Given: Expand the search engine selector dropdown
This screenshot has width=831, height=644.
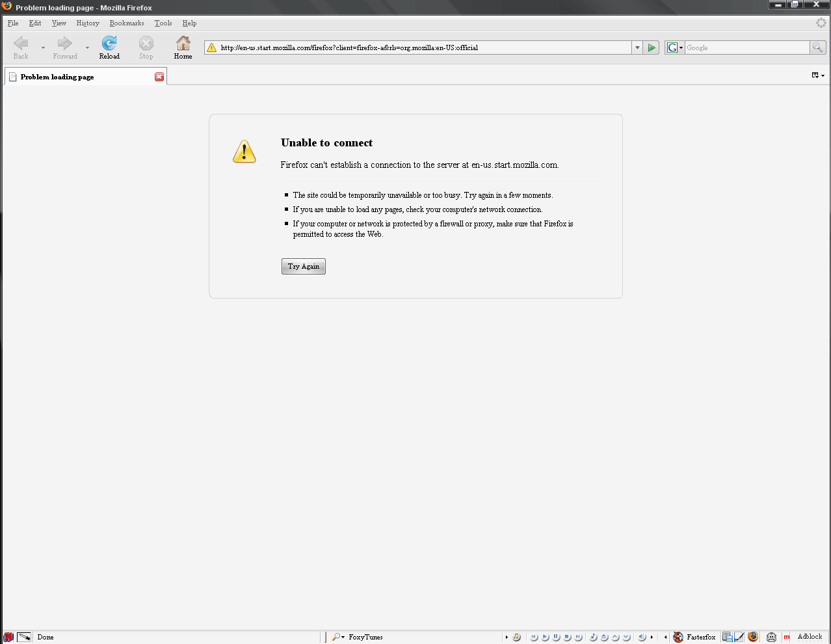Looking at the screenshot, I should point(675,47).
